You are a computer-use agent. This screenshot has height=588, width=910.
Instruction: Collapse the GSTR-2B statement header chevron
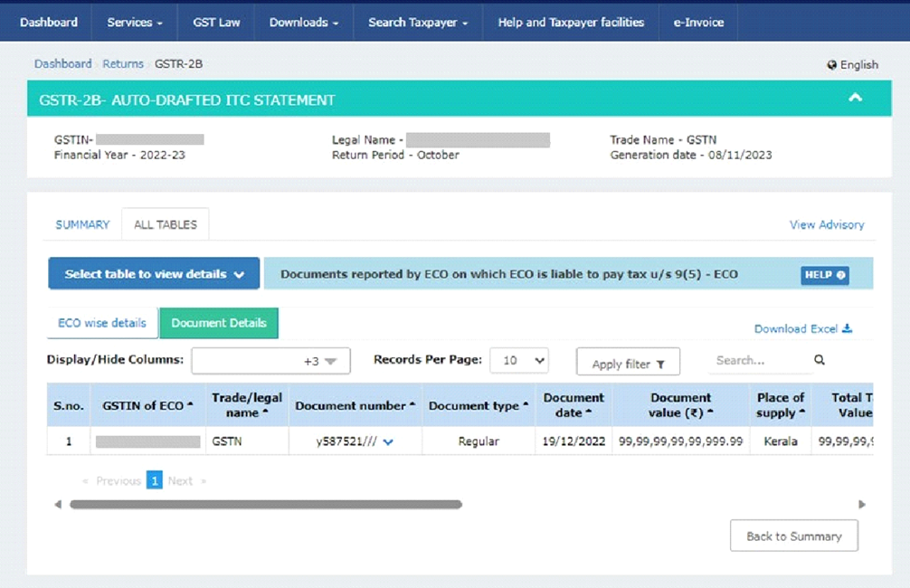[855, 99]
